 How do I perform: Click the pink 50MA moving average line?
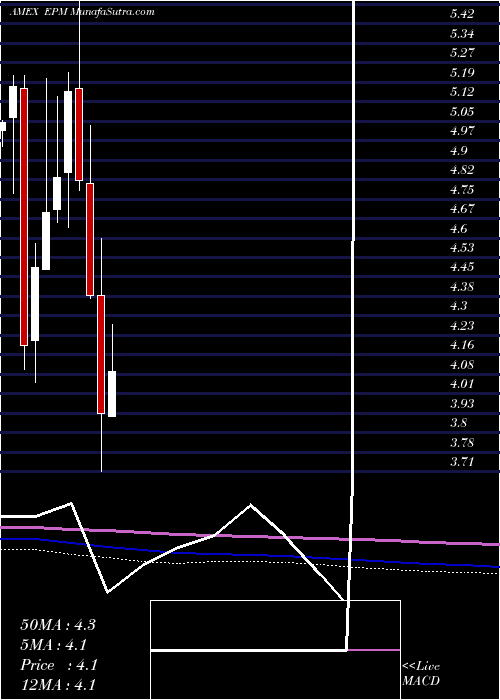coord(250,535)
